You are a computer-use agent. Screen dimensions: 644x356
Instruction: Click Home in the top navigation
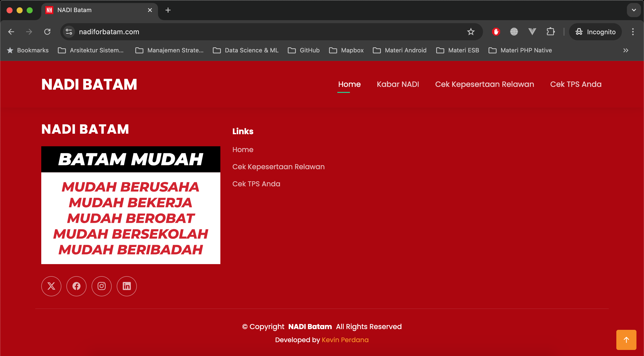point(349,84)
